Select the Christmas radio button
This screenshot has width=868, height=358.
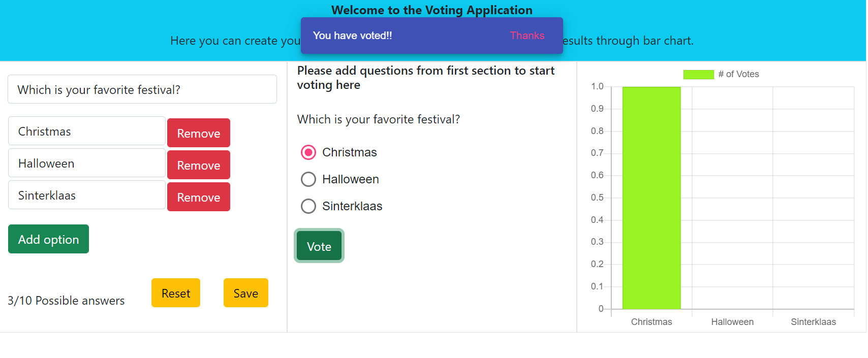click(308, 152)
